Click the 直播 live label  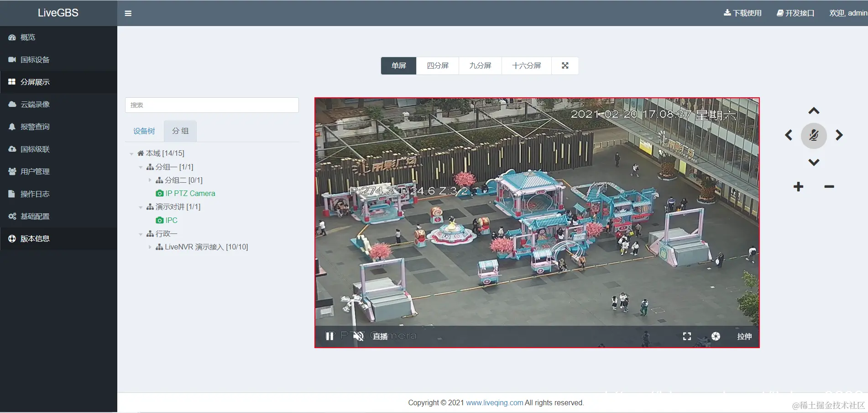tap(380, 337)
